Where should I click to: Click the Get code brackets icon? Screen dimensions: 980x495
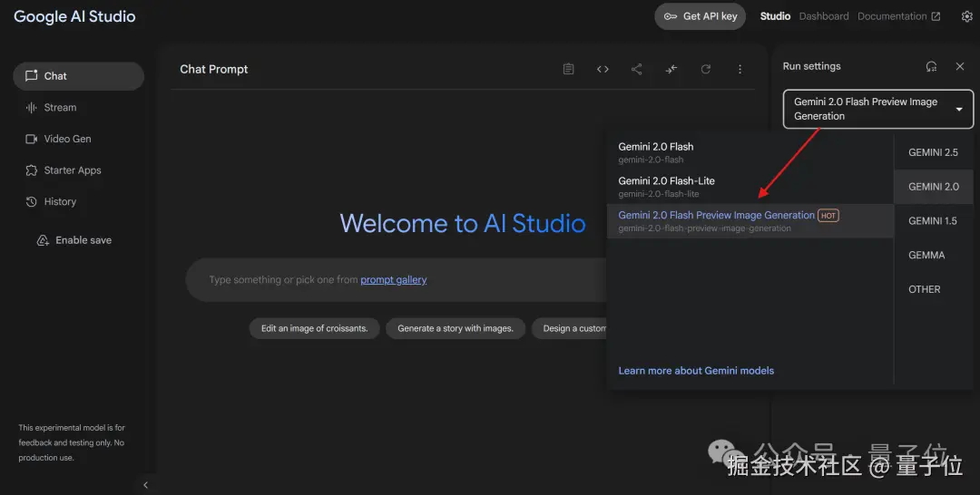pyautogui.click(x=603, y=69)
